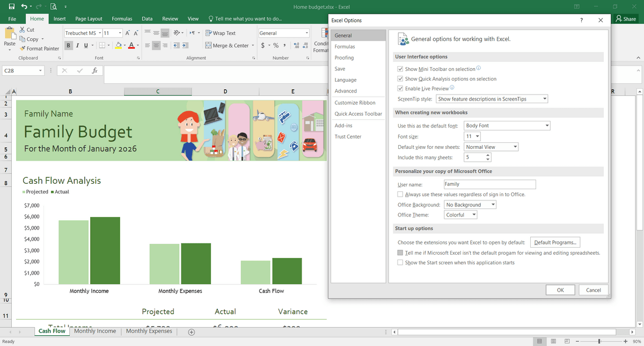Open the default font Body Font dropdown
The image size is (644, 346).
pyautogui.click(x=507, y=126)
